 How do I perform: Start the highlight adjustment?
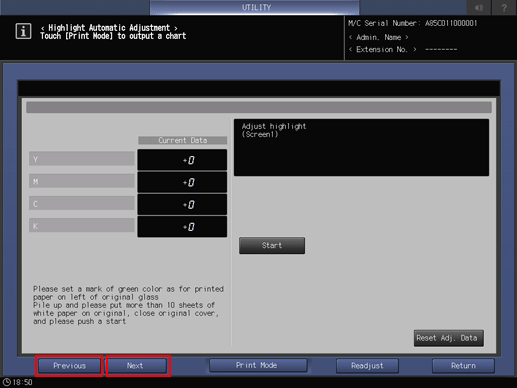point(272,245)
